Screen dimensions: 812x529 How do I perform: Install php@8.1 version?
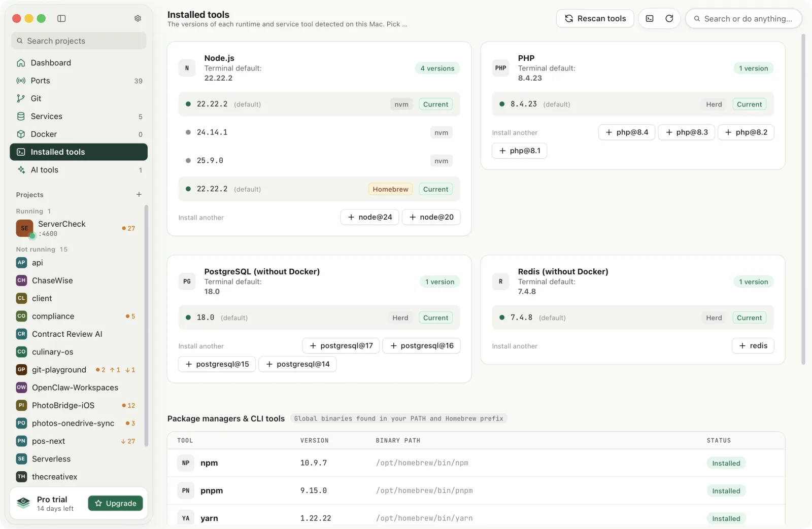tap(520, 151)
